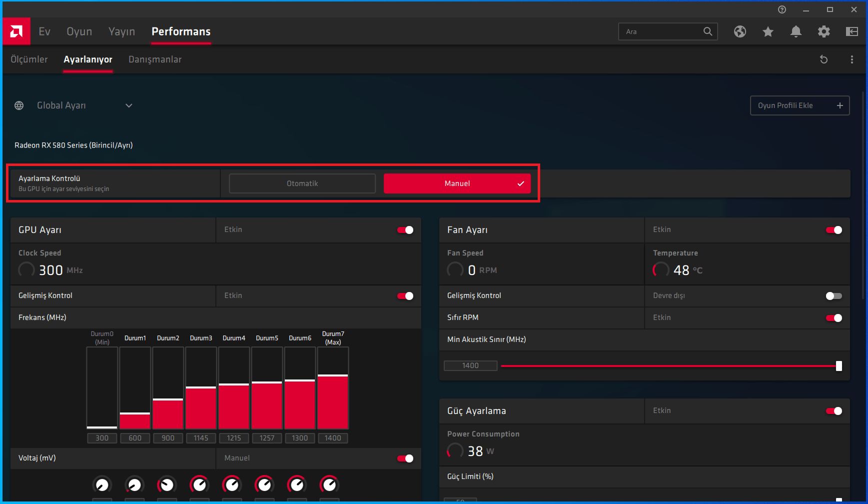The width and height of the screenshot is (868, 504).
Task: Open the Ölçümler sub-tab
Action: (29, 59)
